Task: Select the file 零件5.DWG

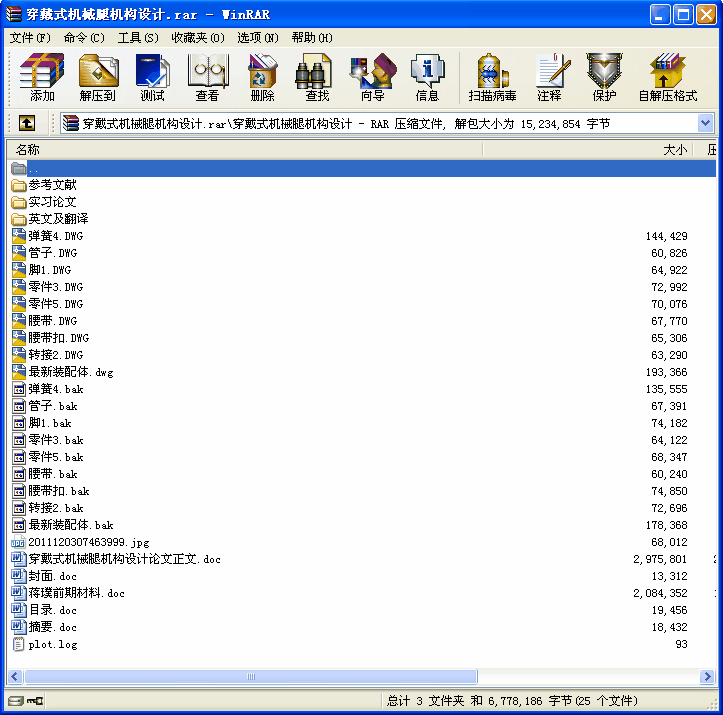Action: 47,304
